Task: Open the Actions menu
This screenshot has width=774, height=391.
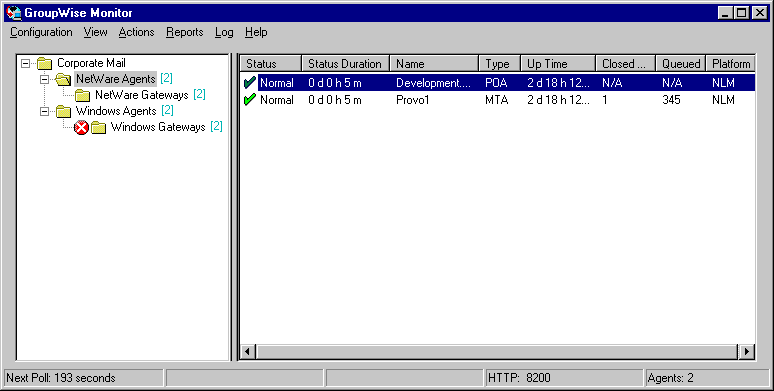Action: pos(136,32)
